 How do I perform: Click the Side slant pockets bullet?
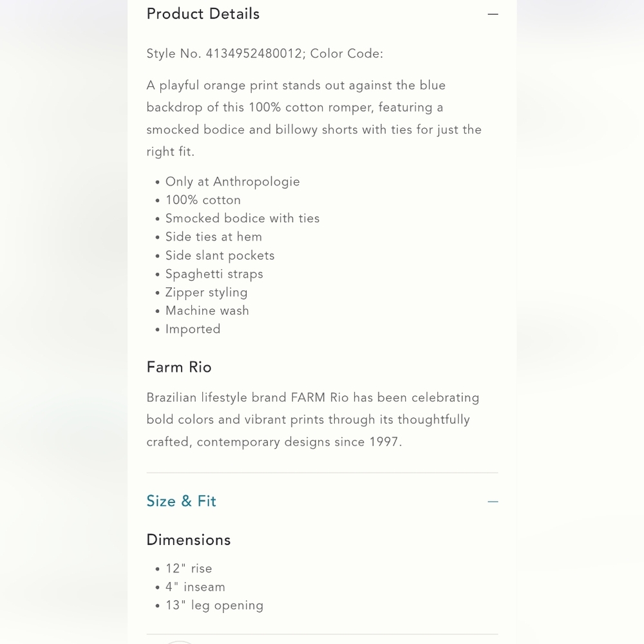(x=220, y=256)
